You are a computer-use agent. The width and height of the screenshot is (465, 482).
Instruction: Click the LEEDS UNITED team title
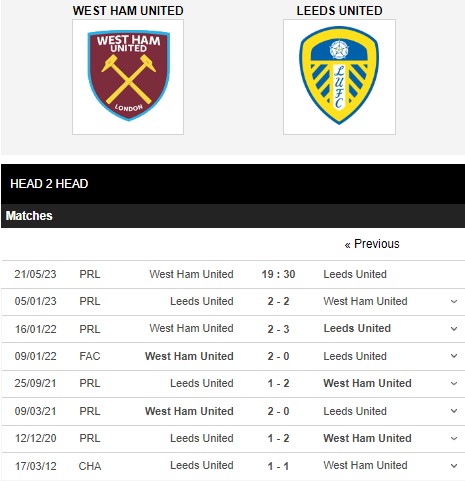[x=339, y=11]
